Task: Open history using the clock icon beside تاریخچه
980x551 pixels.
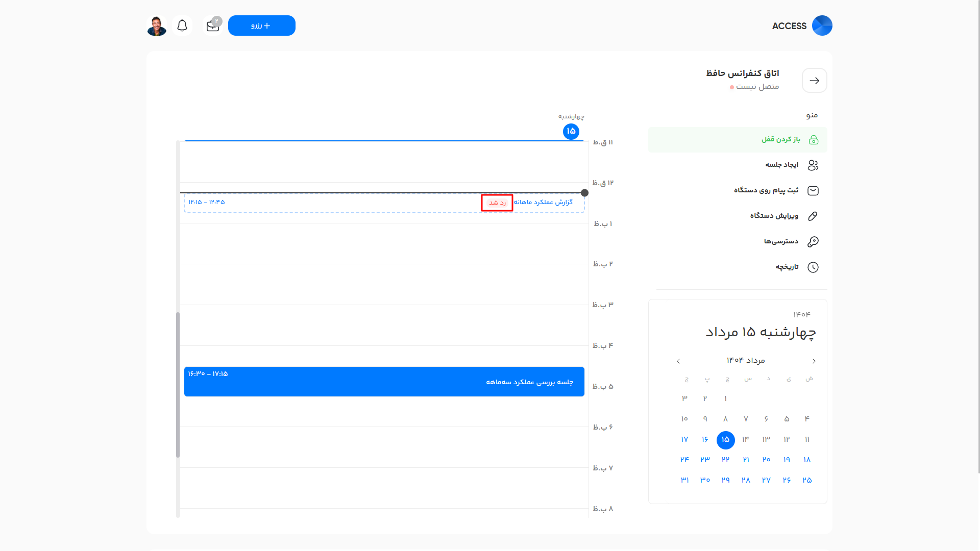Action: (814, 267)
